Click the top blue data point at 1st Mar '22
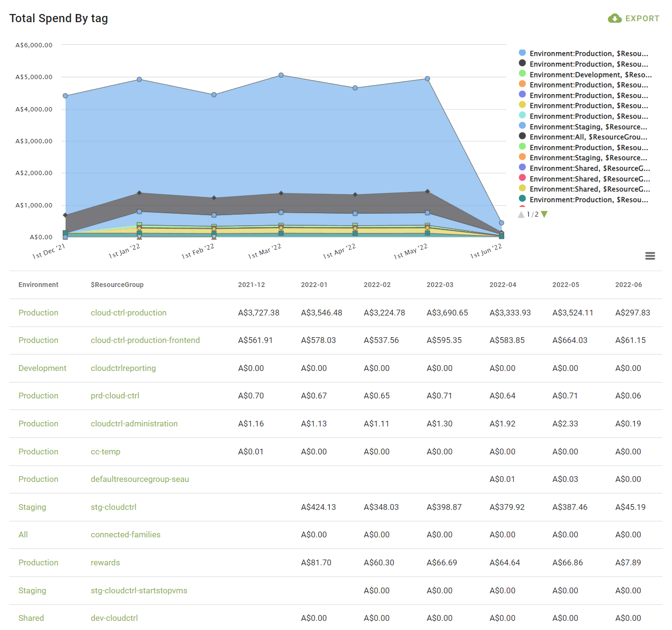Viewport: 672px width, 630px height. (x=281, y=75)
